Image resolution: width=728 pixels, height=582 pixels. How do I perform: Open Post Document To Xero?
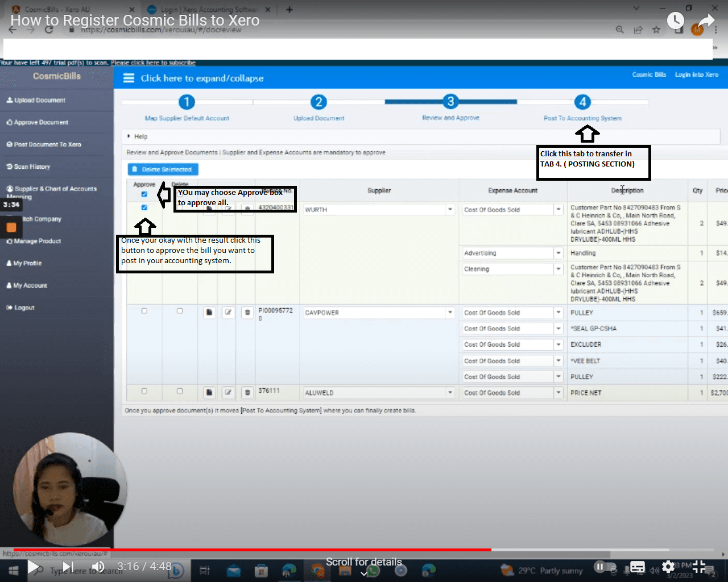tap(44, 144)
